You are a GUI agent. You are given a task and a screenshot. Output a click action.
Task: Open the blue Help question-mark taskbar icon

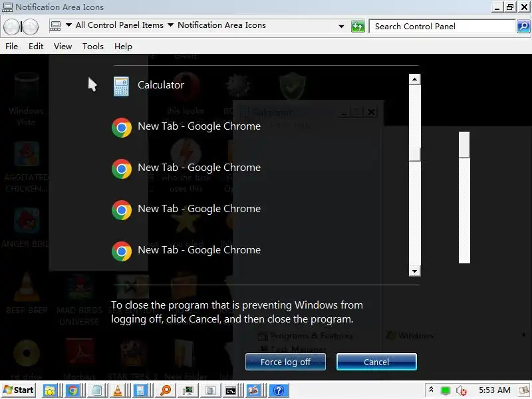pyautogui.click(x=279, y=390)
